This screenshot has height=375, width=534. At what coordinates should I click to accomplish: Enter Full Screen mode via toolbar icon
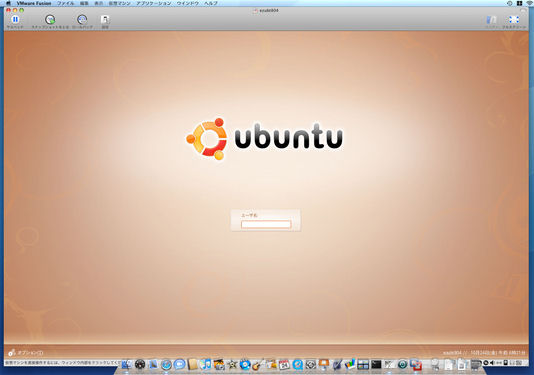click(x=514, y=20)
